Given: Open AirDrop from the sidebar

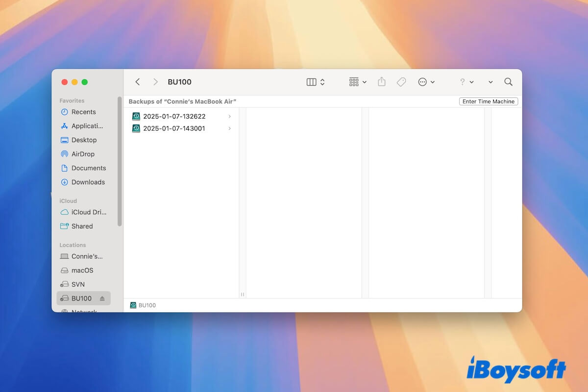Looking at the screenshot, I should point(83,154).
